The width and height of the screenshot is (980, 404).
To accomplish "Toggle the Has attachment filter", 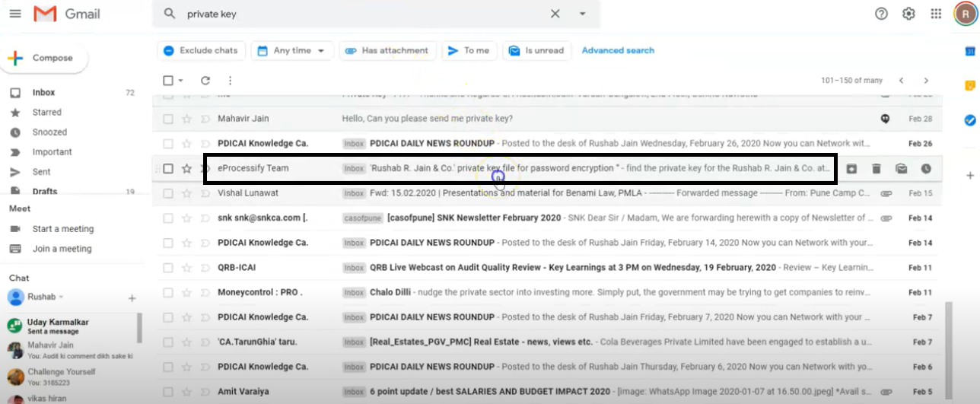I will coord(387,50).
